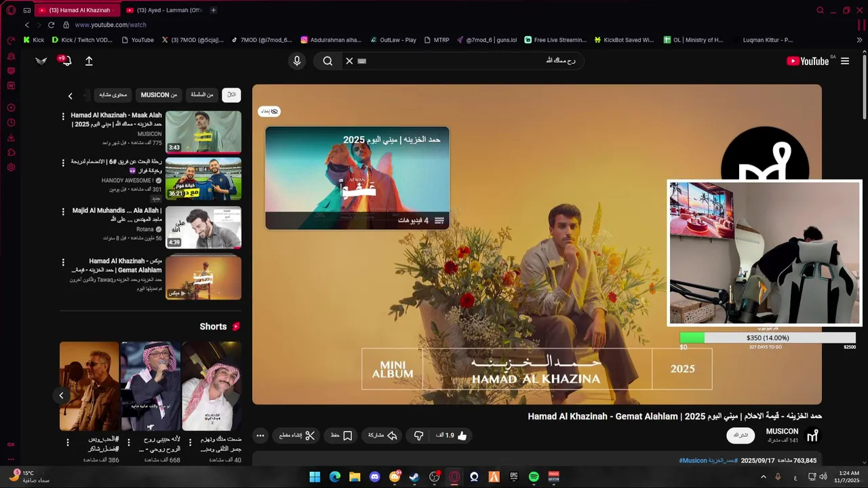Open more actions ellipsis below video

tap(260, 436)
